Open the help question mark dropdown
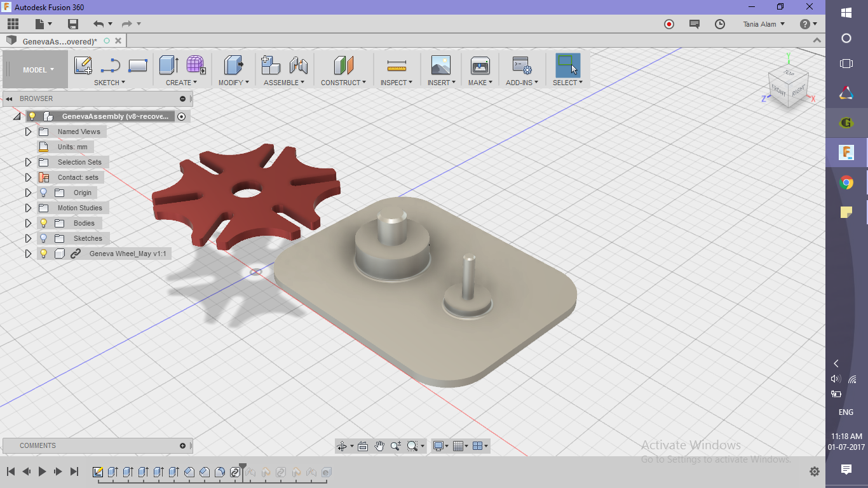The image size is (868, 488). click(809, 24)
